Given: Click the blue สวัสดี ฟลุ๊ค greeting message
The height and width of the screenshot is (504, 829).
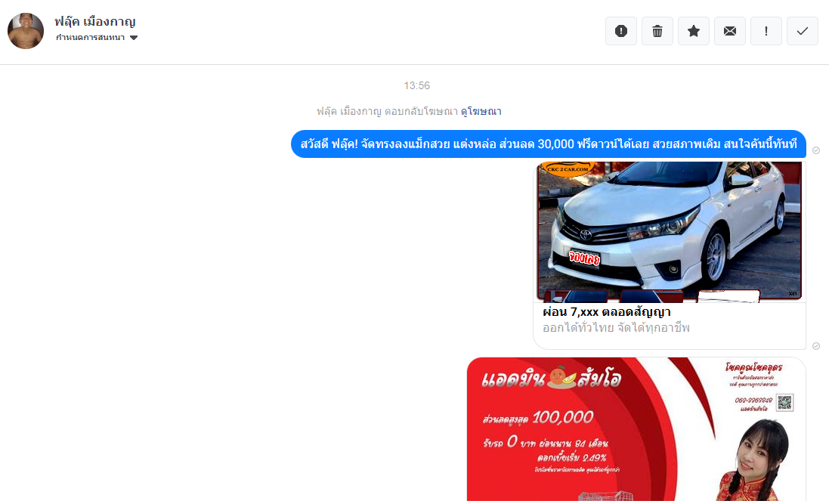Looking at the screenshot, I should point(549,144).
